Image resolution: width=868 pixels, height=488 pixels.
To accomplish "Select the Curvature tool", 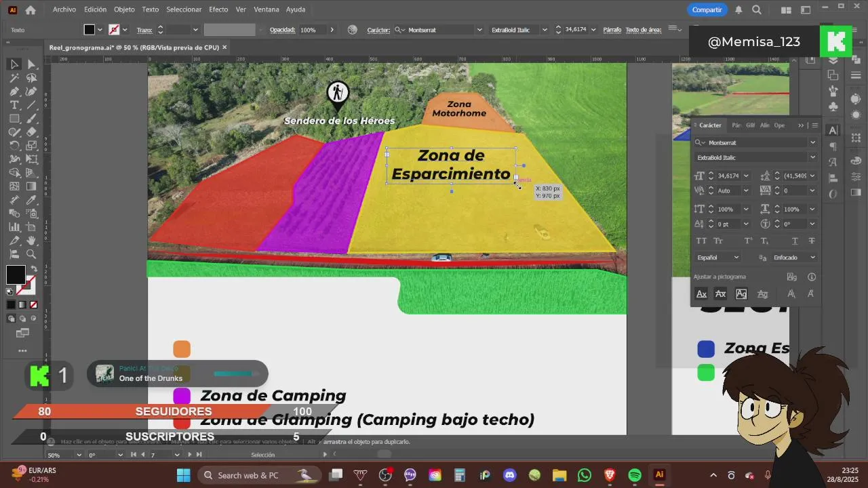I will tap(31, 91).
